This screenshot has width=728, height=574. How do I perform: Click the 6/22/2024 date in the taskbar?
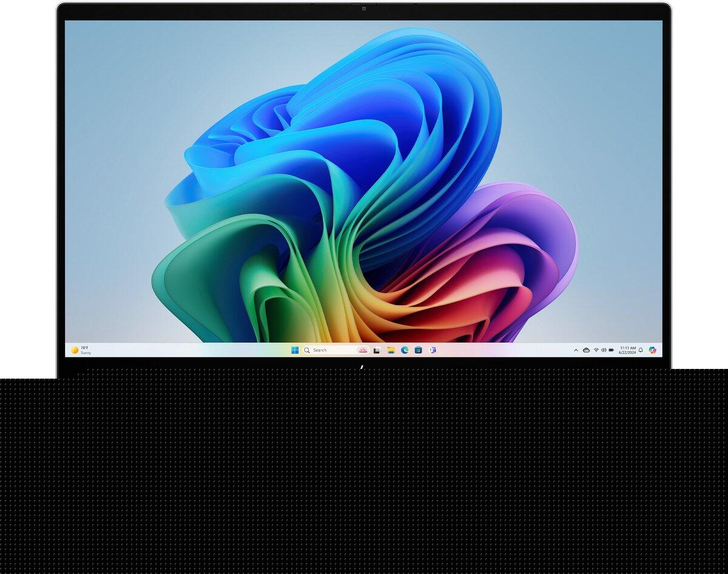coord(627,353)
